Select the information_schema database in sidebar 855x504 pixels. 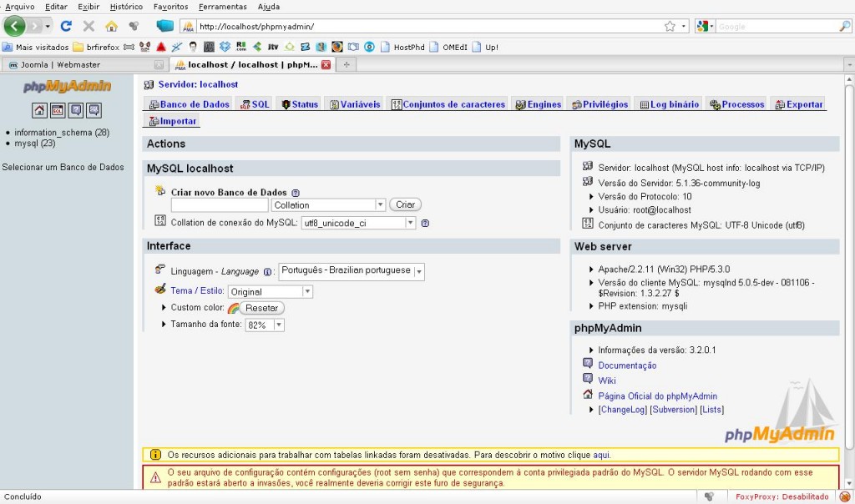pos(62,133)
